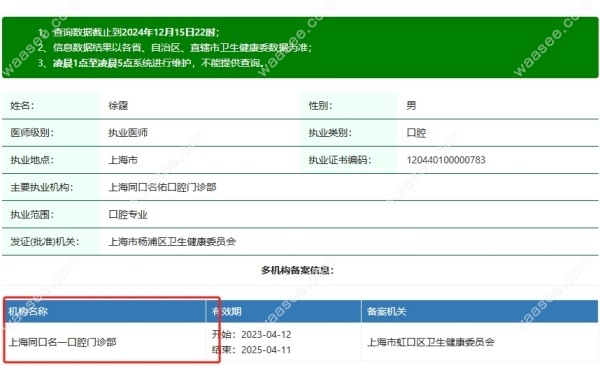Screen dimensions: 600x370
Task: Select the gender value 男
Action: click(411, 106)
